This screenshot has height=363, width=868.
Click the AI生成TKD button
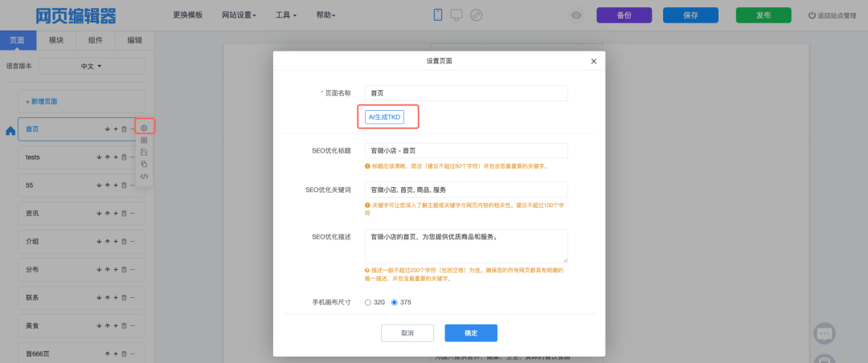[x=384, y=117]
